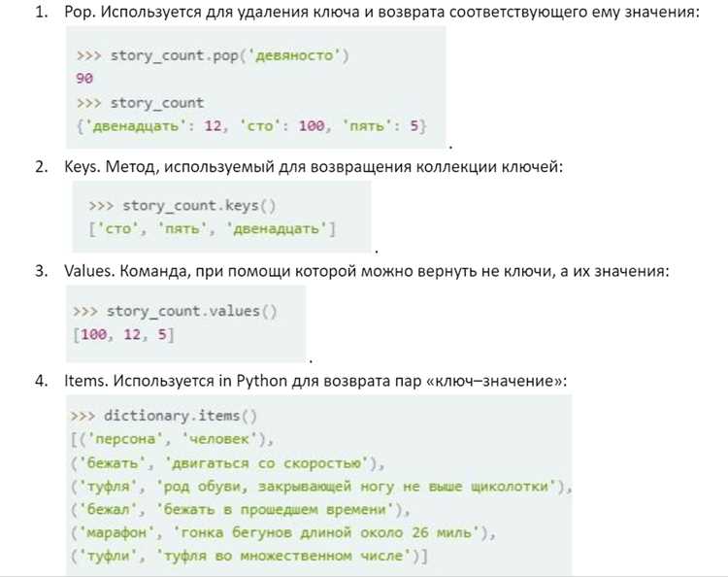Click the output list [100, 12, 5]
Image resolution: width=728 pixels, height=577 pixels.
(123, 334)
